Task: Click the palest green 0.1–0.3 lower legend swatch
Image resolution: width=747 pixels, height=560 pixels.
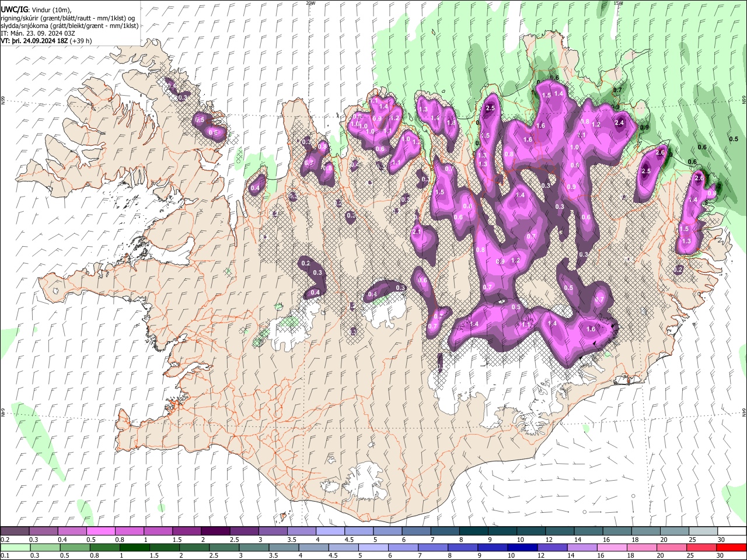Action: [15, 547]
